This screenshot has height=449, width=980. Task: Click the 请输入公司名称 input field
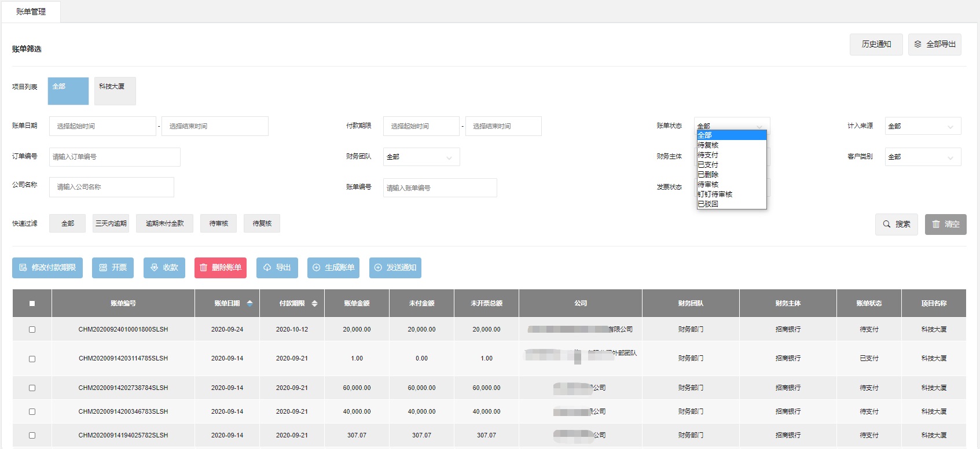[111, 187]
